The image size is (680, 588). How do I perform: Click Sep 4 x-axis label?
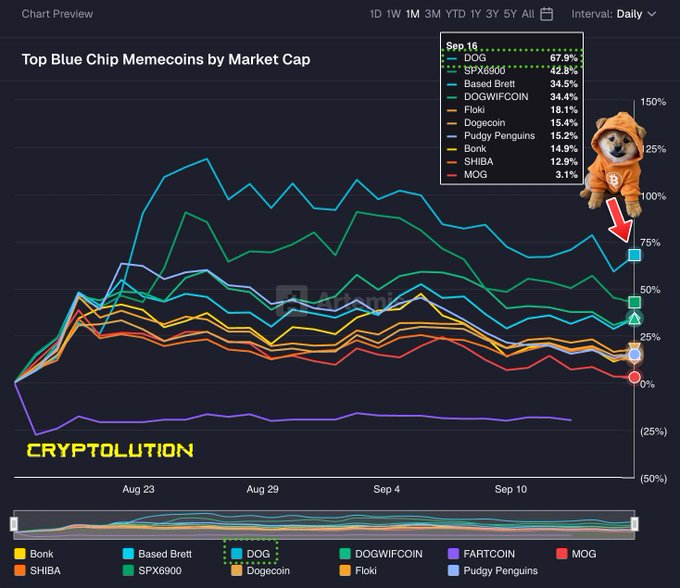click(386, 490)
